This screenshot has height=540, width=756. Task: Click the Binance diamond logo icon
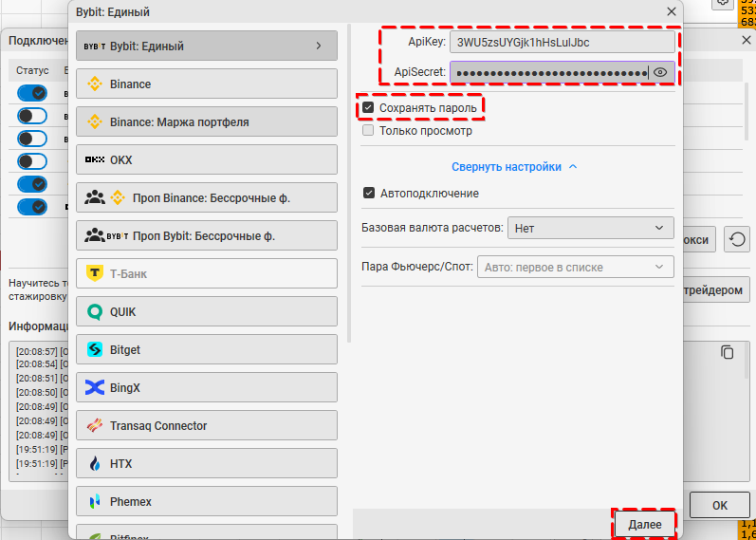click(95, 84)
